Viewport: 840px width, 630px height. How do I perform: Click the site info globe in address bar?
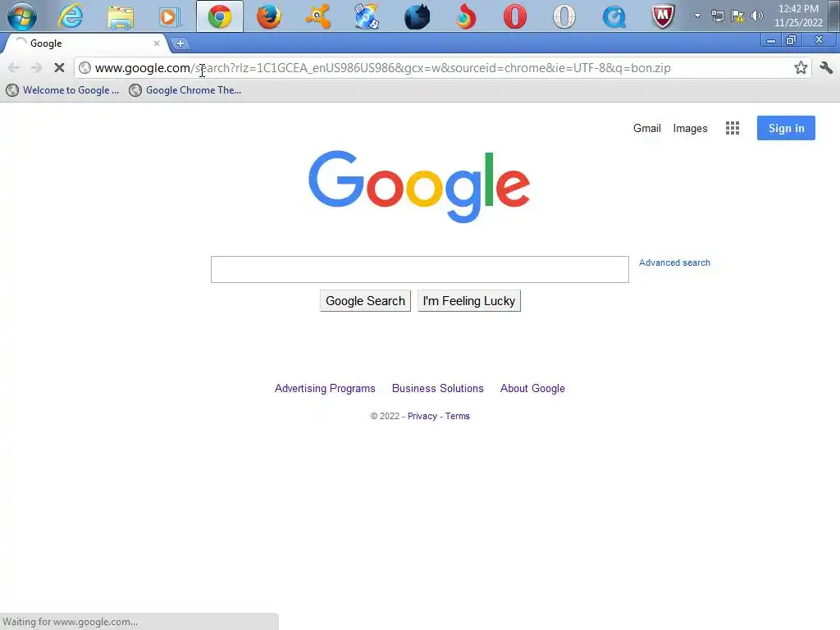tap(84, 68)
